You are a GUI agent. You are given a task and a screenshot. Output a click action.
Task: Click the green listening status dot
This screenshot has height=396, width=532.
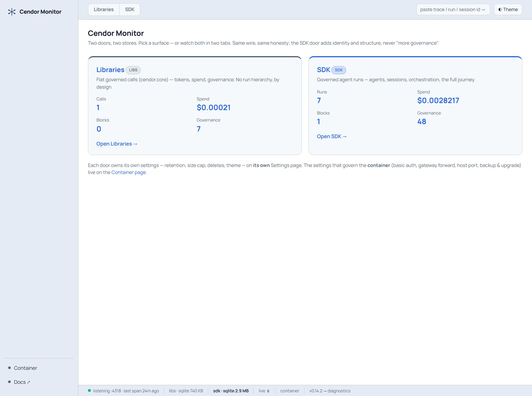click(89, 390)
